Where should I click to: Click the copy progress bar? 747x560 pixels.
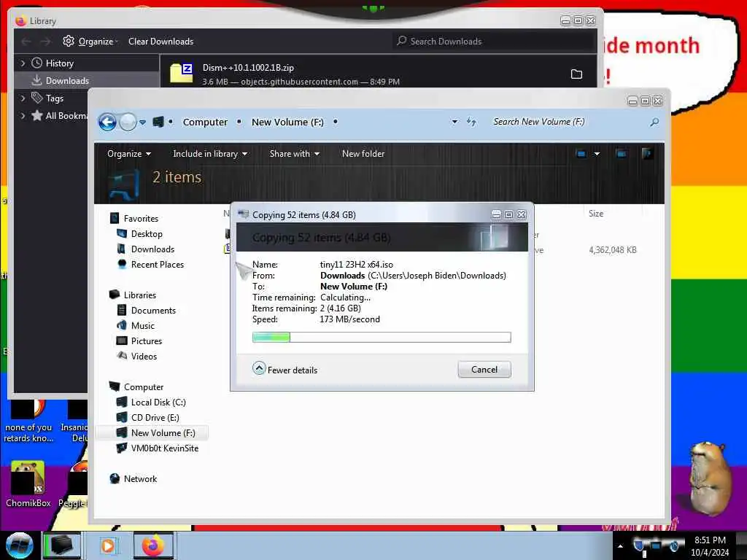pyautogui.click(x=382, y=337)
